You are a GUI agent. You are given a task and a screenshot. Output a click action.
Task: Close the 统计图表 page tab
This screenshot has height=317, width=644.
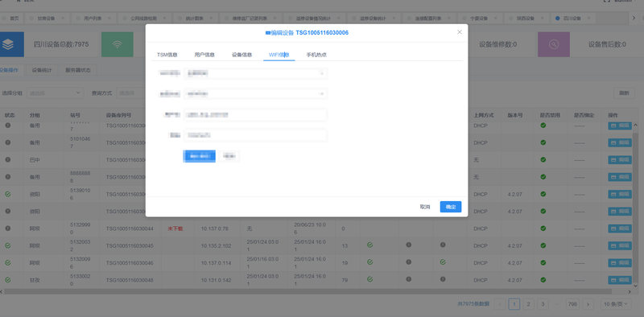point(211,18)
